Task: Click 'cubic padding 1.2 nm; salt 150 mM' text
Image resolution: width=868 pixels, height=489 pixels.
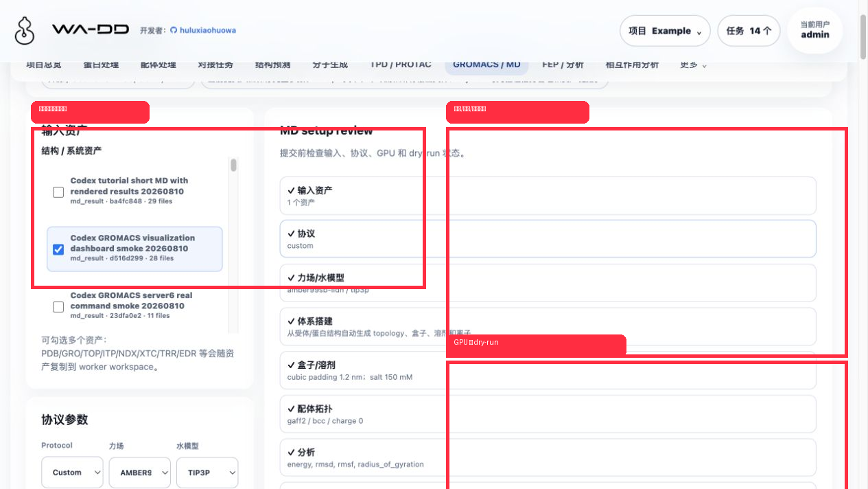Action: pyautogui.click(x=350, y=377)
